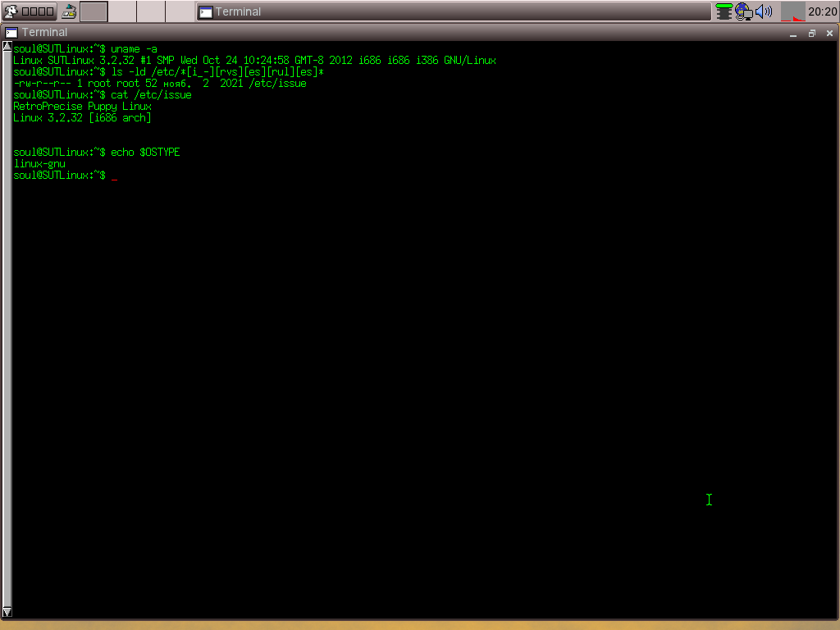This screenshot has height=630, width=840.
Task: Open the Terminal window menu icon in title bar
Action: pyautogui.click(x=11, y=33)
